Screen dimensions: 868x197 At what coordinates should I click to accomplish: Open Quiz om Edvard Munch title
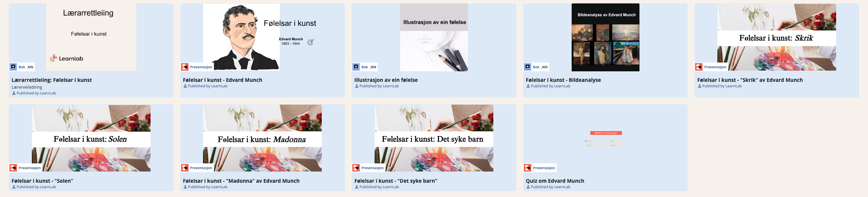pos(555,181)
